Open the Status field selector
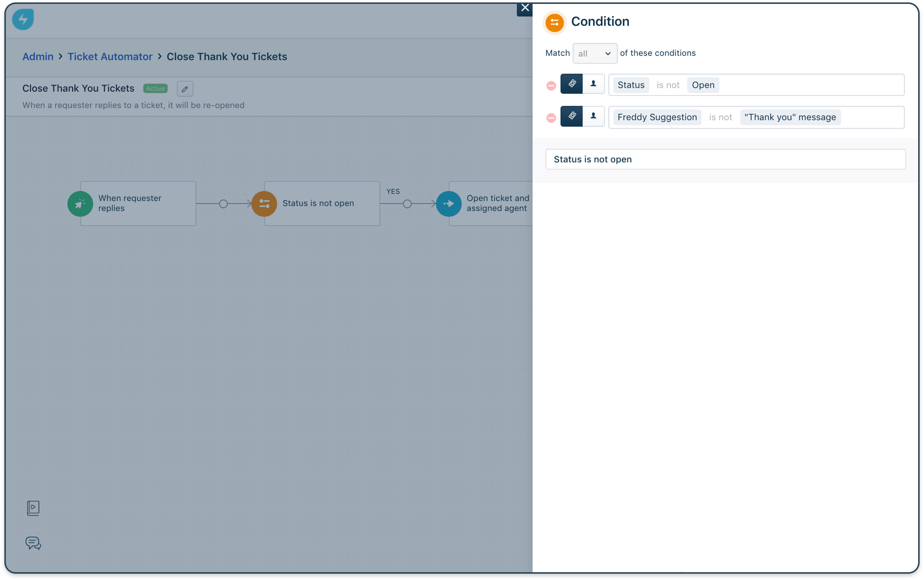Viewport: 924px width, 580px height. click(631, 85)
